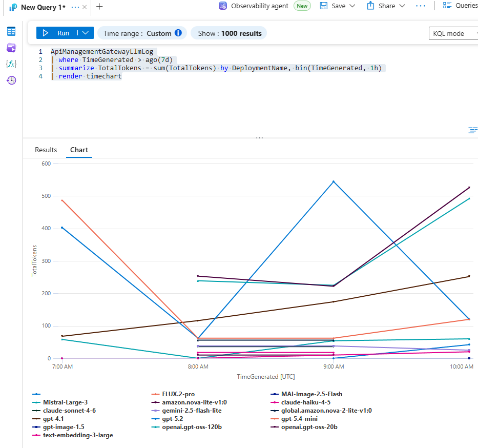
Task: Toggle the MAI-Image-2.5-Flash legend entry
Action: [306, 394]
